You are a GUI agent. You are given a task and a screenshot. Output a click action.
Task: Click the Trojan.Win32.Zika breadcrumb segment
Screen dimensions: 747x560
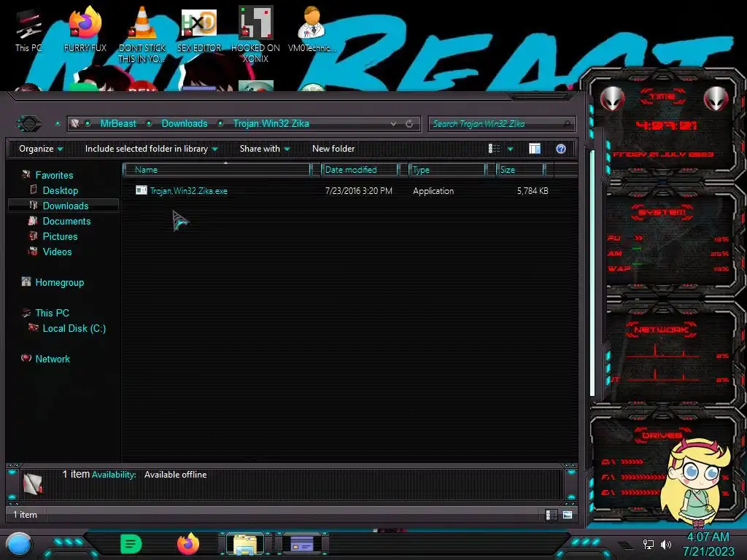tap(271, 124)
